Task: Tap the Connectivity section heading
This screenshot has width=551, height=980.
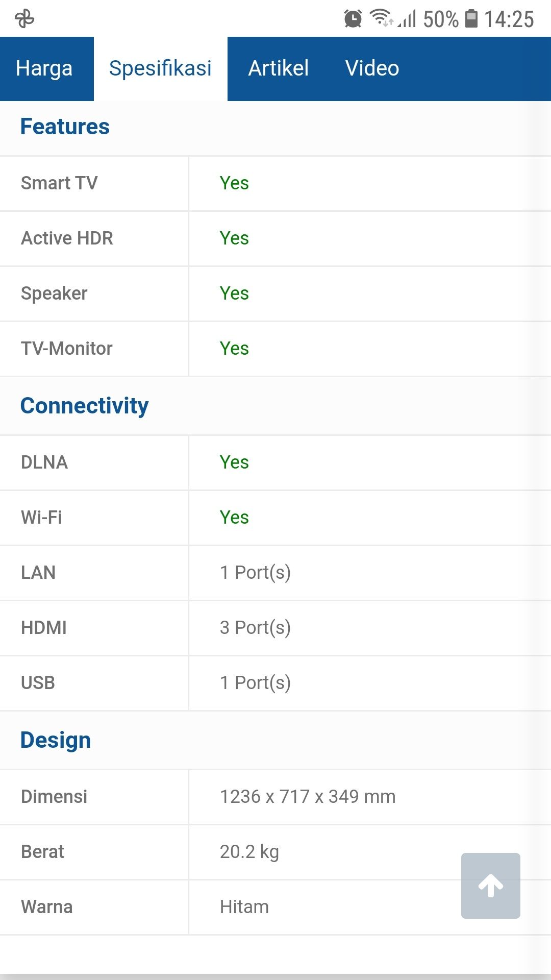Action: 84,406
